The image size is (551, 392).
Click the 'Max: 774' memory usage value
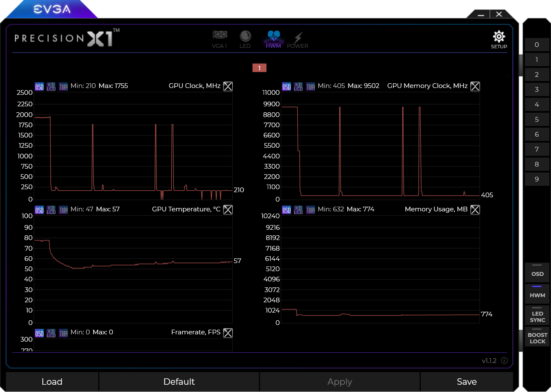[360, 209]
